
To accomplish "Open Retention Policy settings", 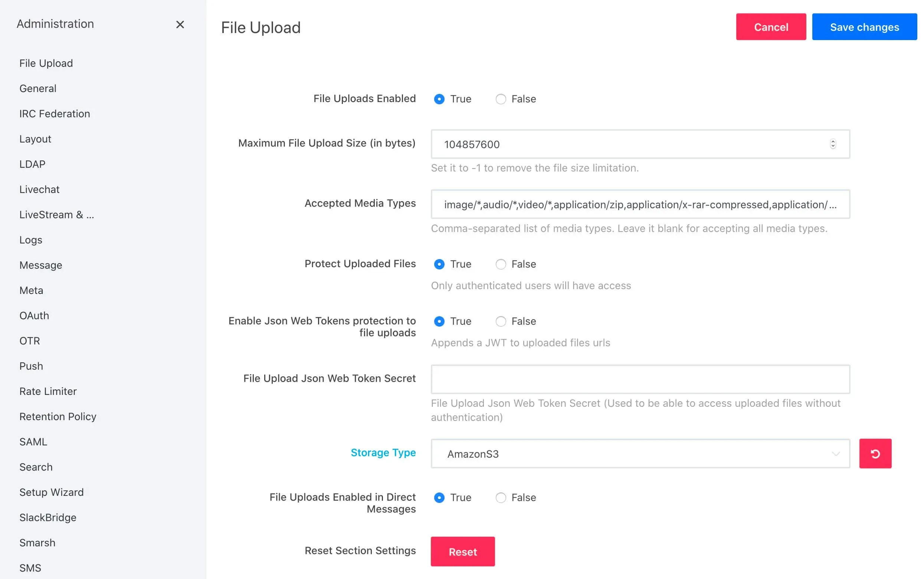I will click(x=58, y=417).
